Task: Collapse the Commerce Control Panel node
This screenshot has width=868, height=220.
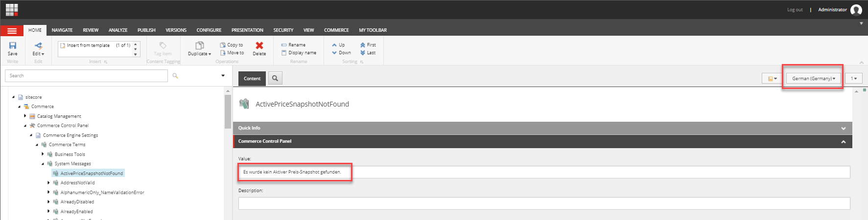Action: click(25, 126)
